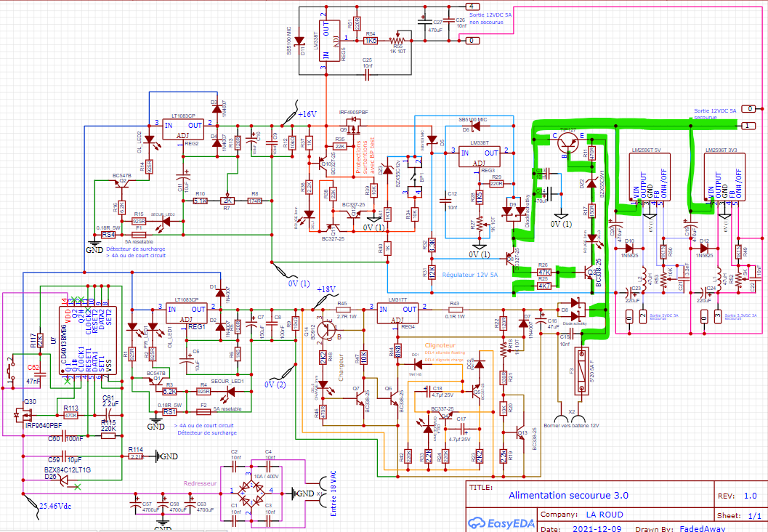Select the C57 4700uF capacitor
The image size is (768, 532).
[x=136, y=503]
